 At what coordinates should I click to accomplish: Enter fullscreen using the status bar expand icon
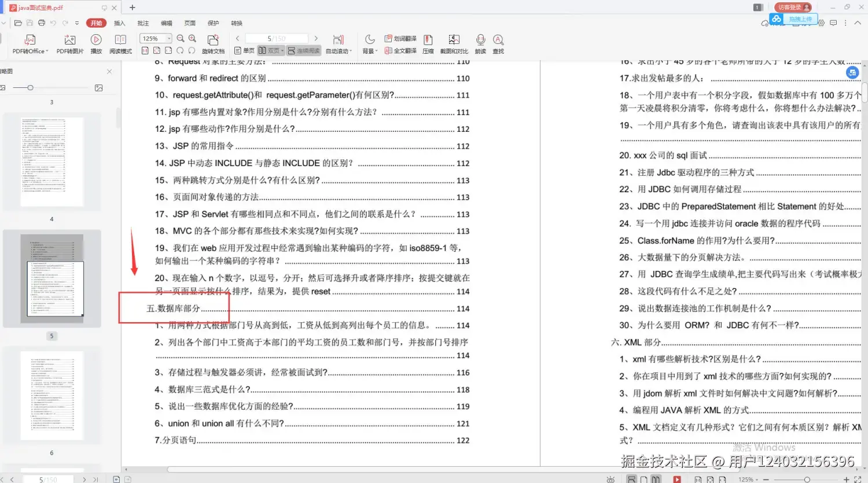[858, 479]
